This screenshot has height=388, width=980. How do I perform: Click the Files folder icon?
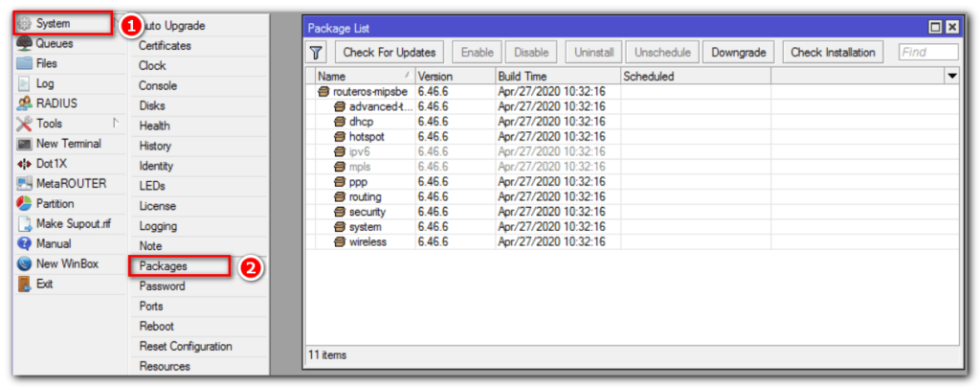pos(24,64)
